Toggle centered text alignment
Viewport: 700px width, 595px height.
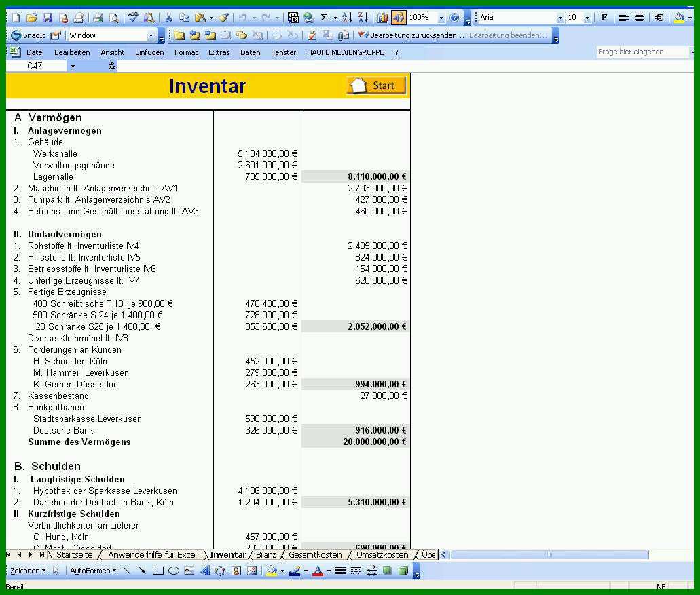[640, 18]
